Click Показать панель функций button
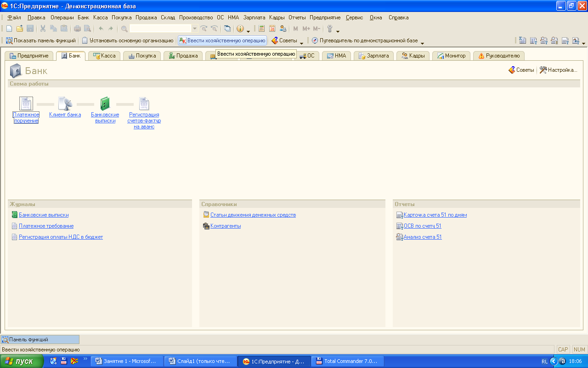The image size is (588, 368). [40, 40]
